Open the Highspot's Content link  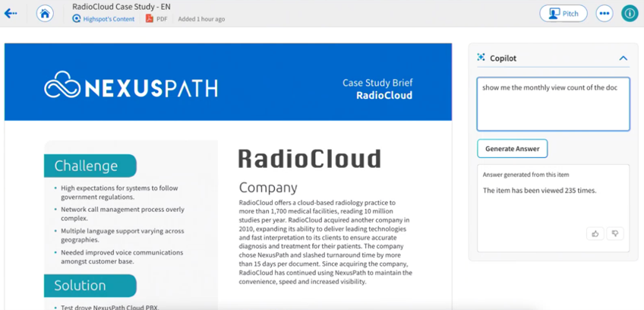point(109,19)
